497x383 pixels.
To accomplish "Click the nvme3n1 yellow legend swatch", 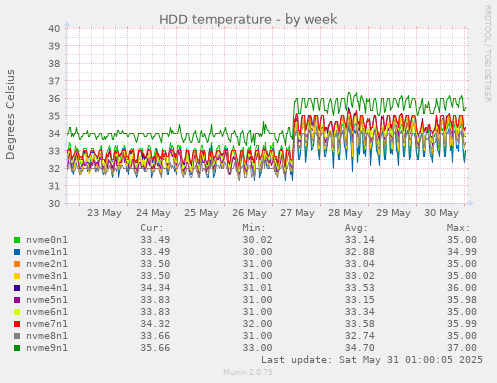I will [x=17, y=276].
